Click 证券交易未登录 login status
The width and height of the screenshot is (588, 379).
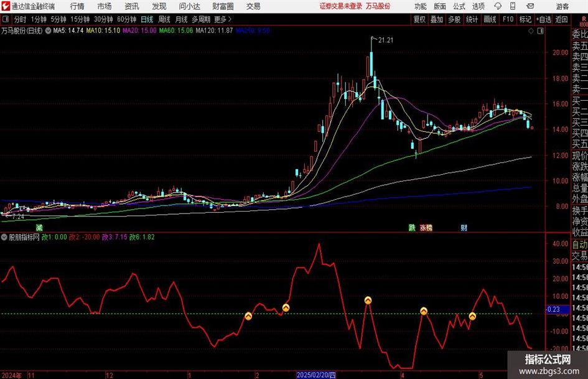pos(341,6)
